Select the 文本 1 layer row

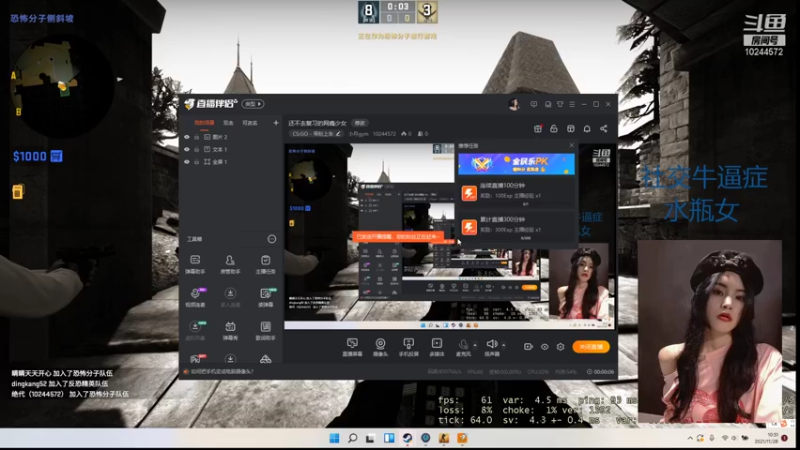(x=231, y=149)
